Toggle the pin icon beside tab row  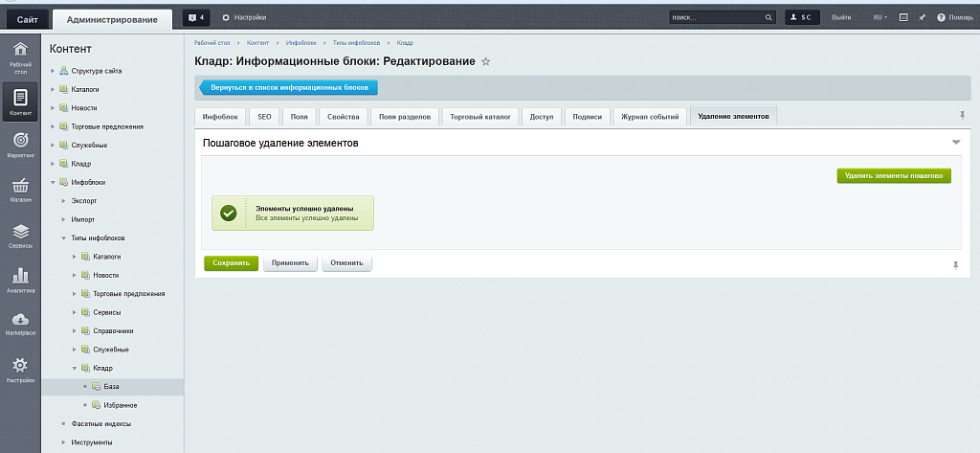(x=961, y=115)
